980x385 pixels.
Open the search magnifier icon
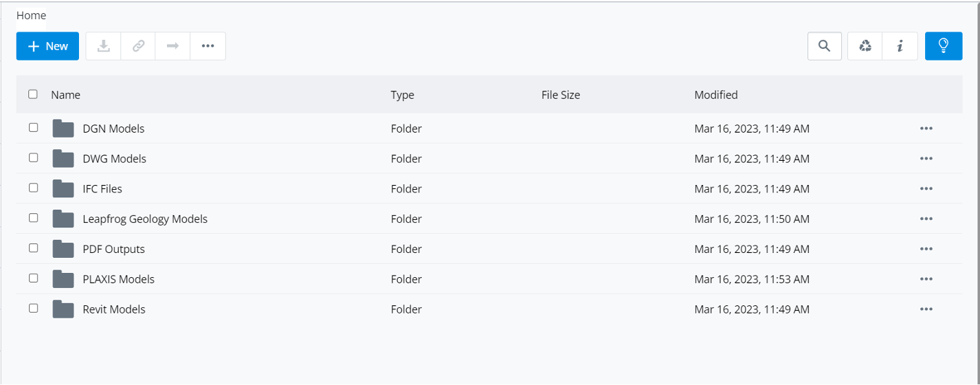tap(825, 46)
